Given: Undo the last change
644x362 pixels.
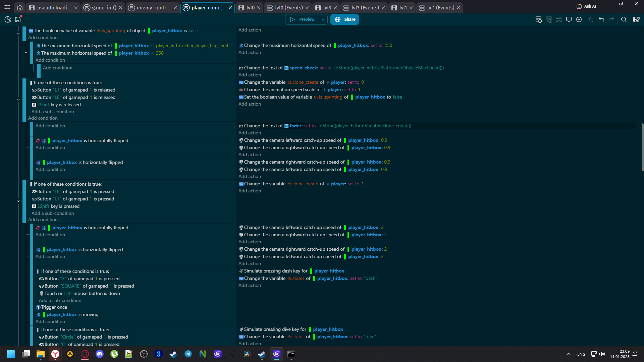Looking at the screenshot, I should tap(601, 19).
